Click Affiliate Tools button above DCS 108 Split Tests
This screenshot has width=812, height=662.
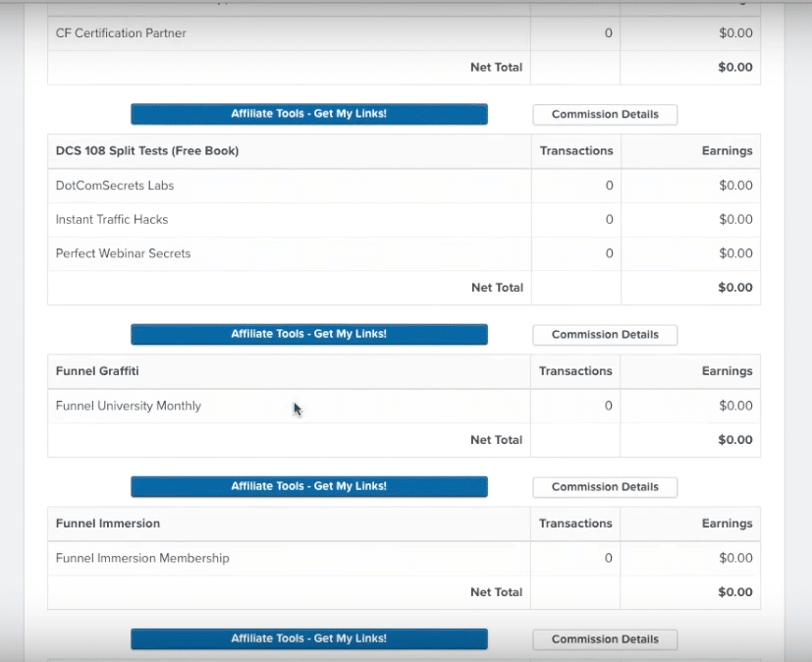pyautogui.click(x=309, y=114)
